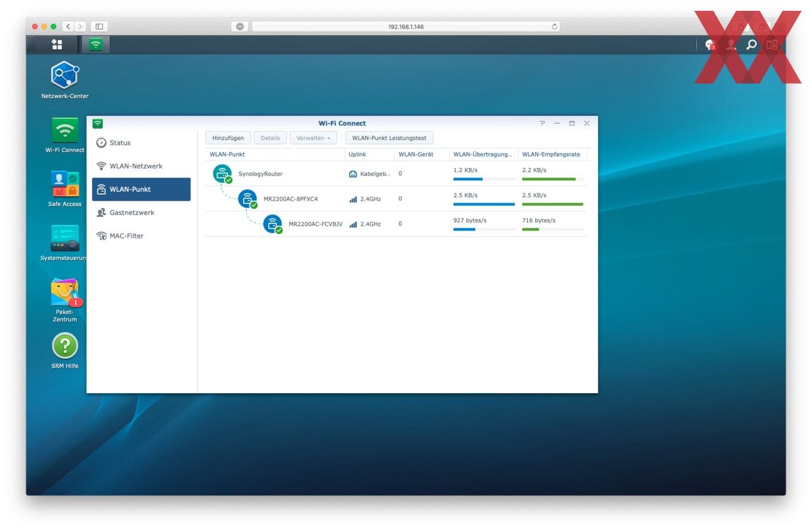Image resolution: width=812 pixels, height=530 pixels.
Task: Sort by WLAN-Punkt column header
Action: tap(275, 154)
